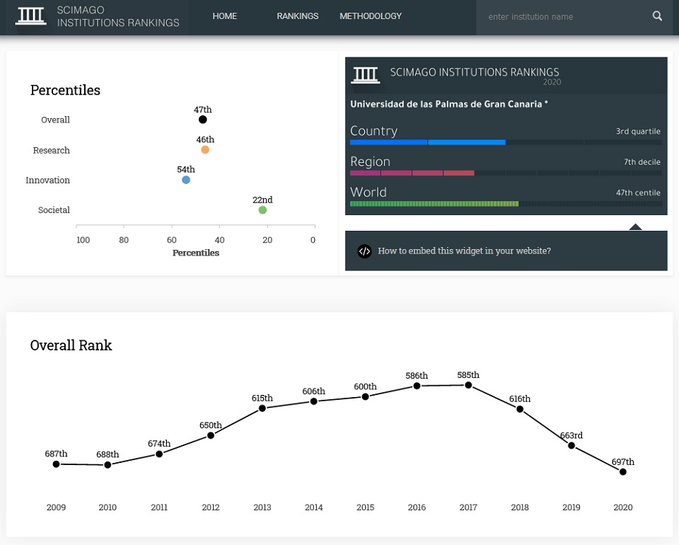
Task: Click the embed code icon
Action: click(x=364, y=251)
